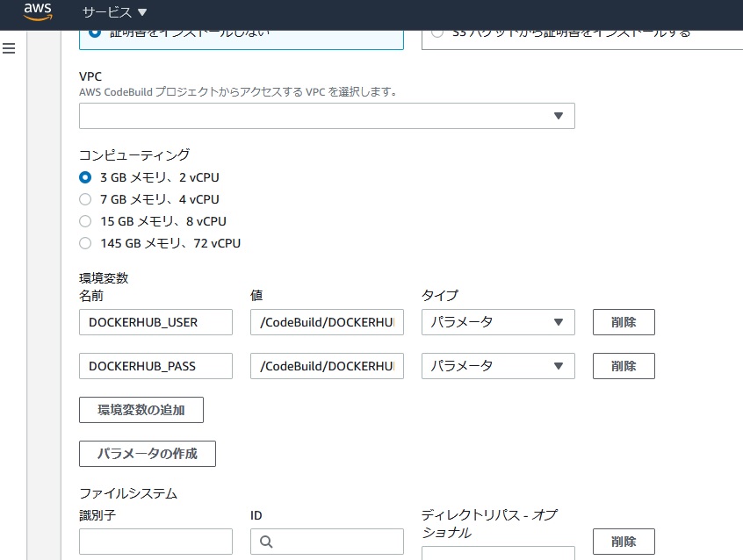Select S3 bucket certificate install radio option

tap(437, 32)
